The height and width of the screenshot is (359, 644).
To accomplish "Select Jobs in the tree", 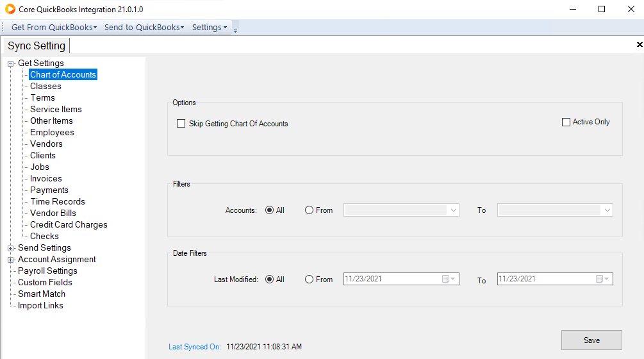I will tap(40, 167).
